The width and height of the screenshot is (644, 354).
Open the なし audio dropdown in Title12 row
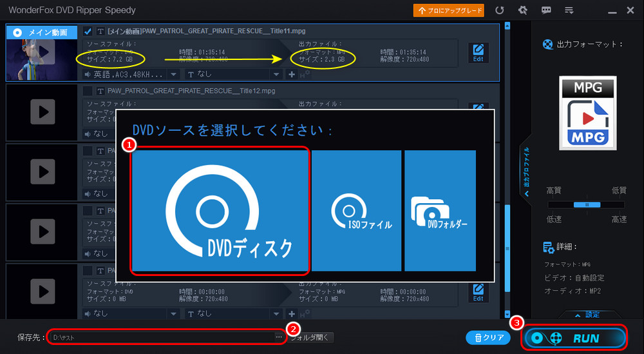(99, 133)
